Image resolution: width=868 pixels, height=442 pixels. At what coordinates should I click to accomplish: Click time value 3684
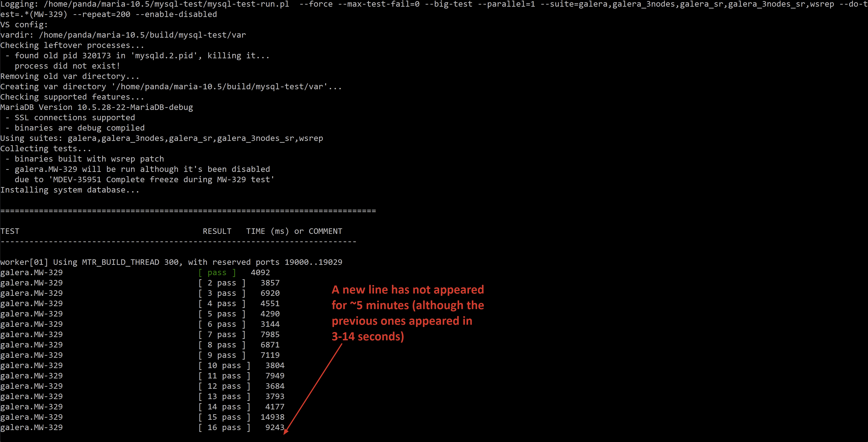pos(275,386)
